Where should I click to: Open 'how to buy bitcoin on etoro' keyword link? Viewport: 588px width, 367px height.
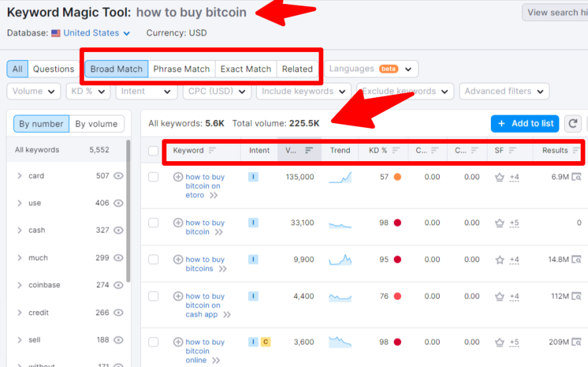[x=205, y=186]
